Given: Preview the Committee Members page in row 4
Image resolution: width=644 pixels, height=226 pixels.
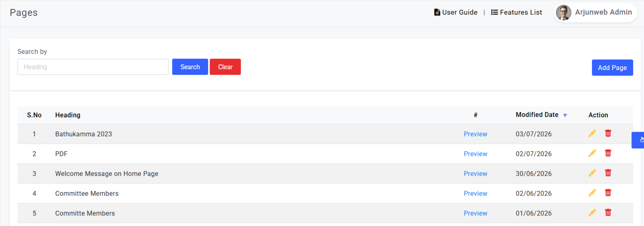Looking at the screenshot, I should tap(475, 193).
